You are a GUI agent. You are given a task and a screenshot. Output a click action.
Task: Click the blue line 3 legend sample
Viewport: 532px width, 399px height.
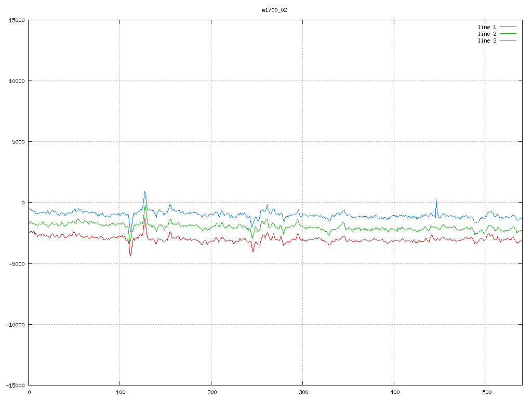pyautogui.click(x=508, y=41)
